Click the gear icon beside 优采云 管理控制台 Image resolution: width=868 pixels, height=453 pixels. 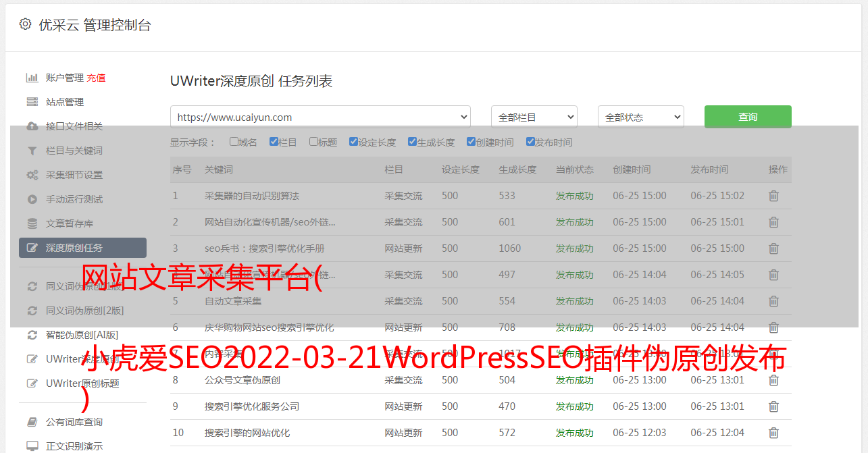[25, 24]
